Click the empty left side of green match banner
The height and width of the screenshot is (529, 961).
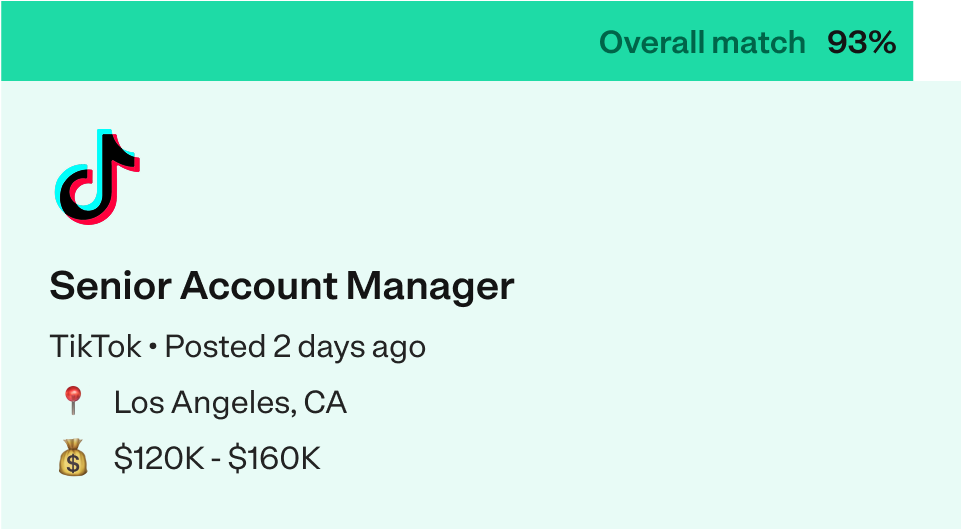pyautogui.click(x=294, y=41)
